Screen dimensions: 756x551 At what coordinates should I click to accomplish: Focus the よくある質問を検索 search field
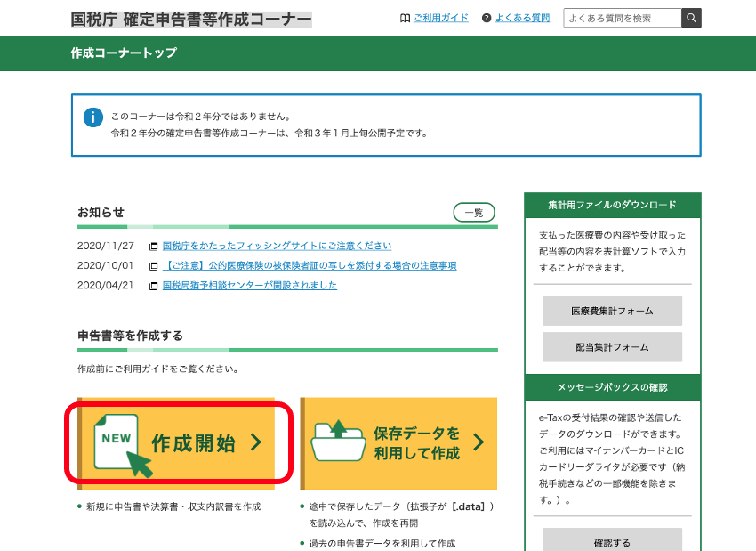click(623, 18)
